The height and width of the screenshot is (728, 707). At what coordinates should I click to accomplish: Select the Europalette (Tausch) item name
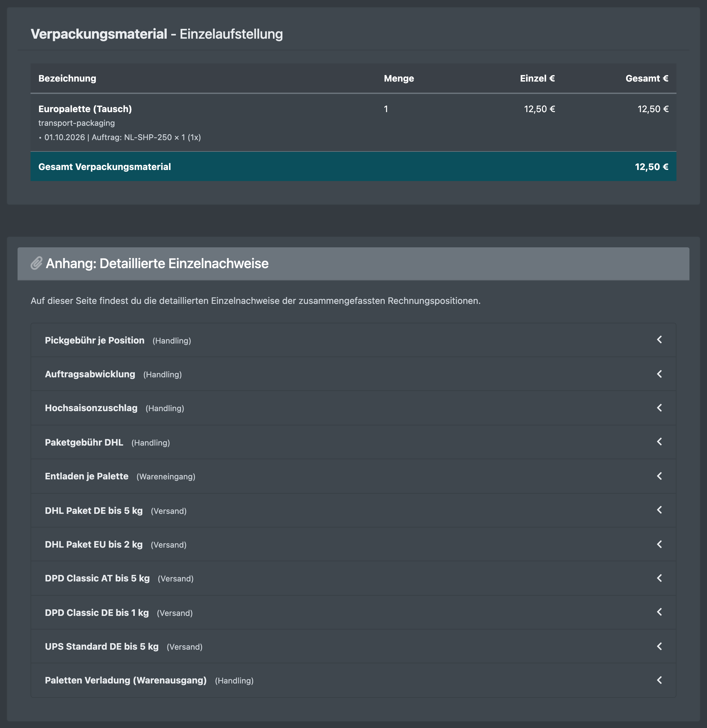click(x=85, y=109)
